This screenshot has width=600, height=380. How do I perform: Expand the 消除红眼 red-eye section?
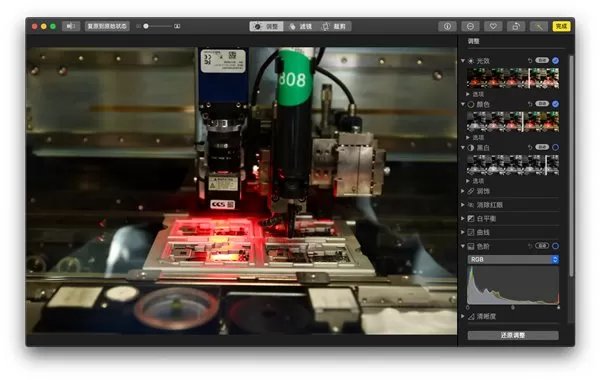[x=463, y=205]
